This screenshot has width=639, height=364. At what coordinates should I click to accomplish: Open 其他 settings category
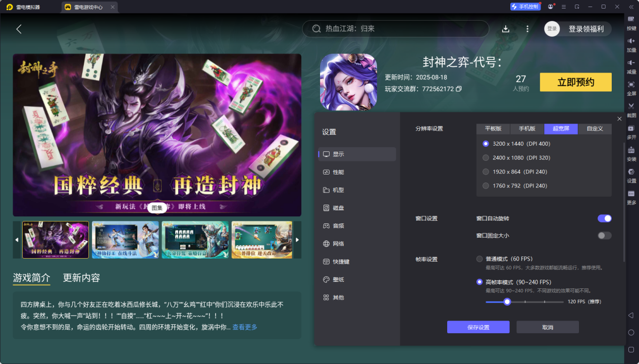(x=357, y=297)
